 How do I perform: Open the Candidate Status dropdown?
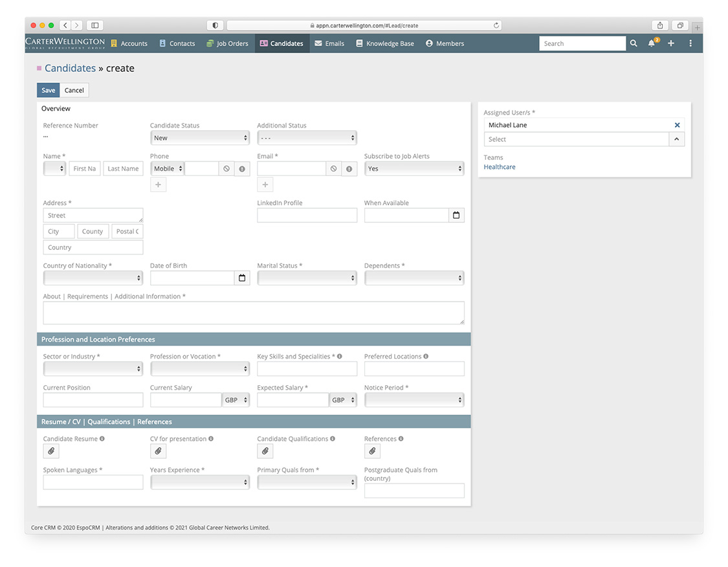click(x=199, y=137)
